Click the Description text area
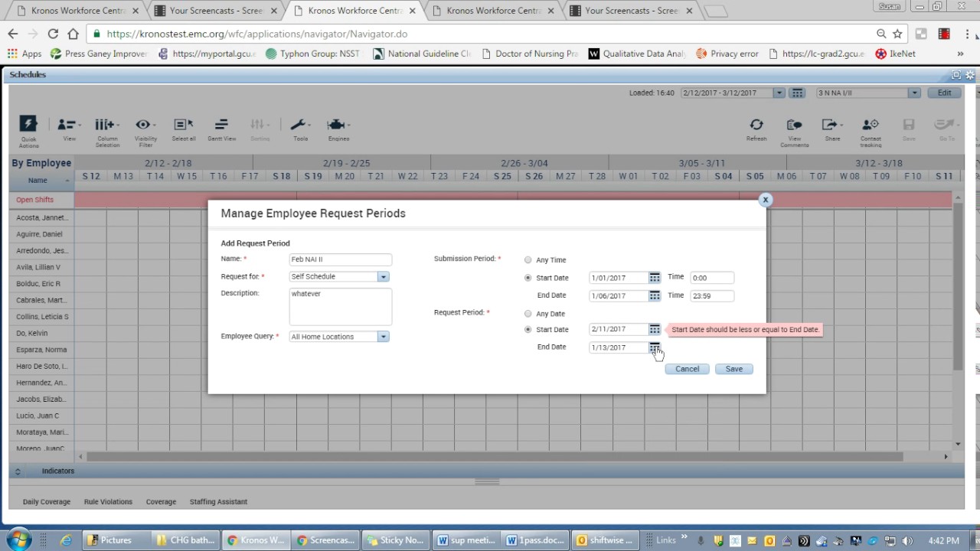This screenshot has width=980, height=551. (x=341, y=306)
